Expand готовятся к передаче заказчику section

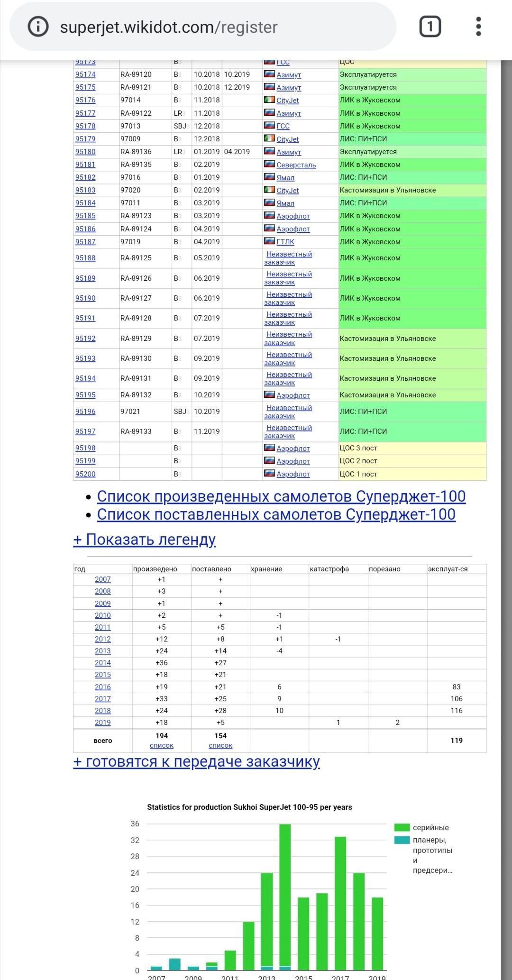pos(197,762)
